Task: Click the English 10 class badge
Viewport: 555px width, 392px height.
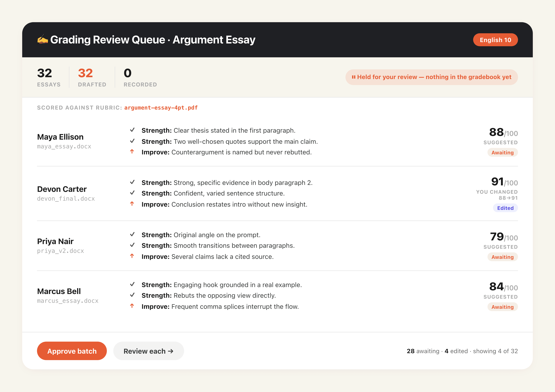Action: point(495,40)
